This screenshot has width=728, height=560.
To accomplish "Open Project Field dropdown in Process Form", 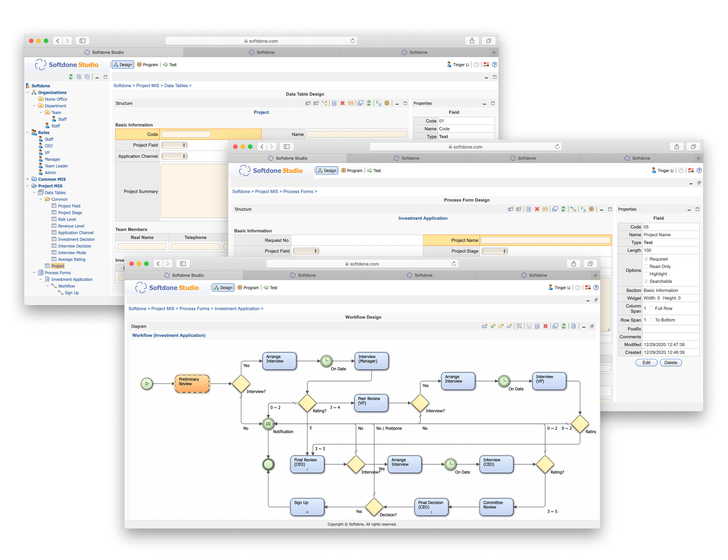I will 306,251.
